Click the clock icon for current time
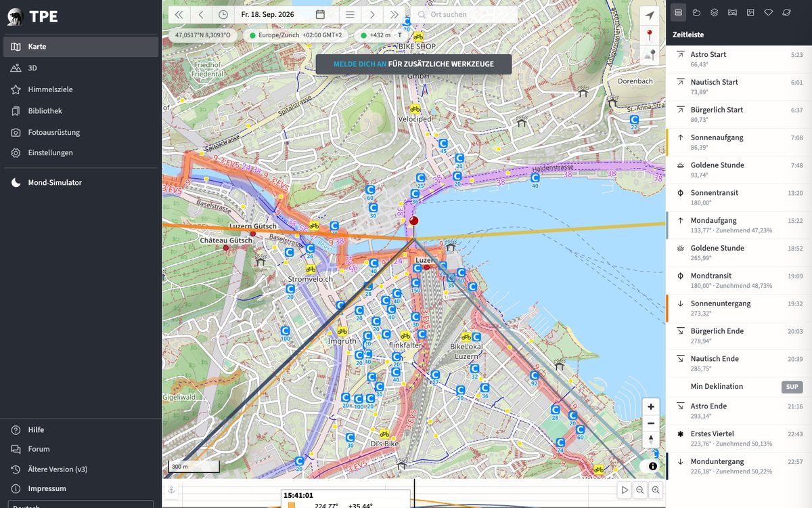The height and width of the screenshot is (508, 812). pyautogui.click(x=223, y=14)
